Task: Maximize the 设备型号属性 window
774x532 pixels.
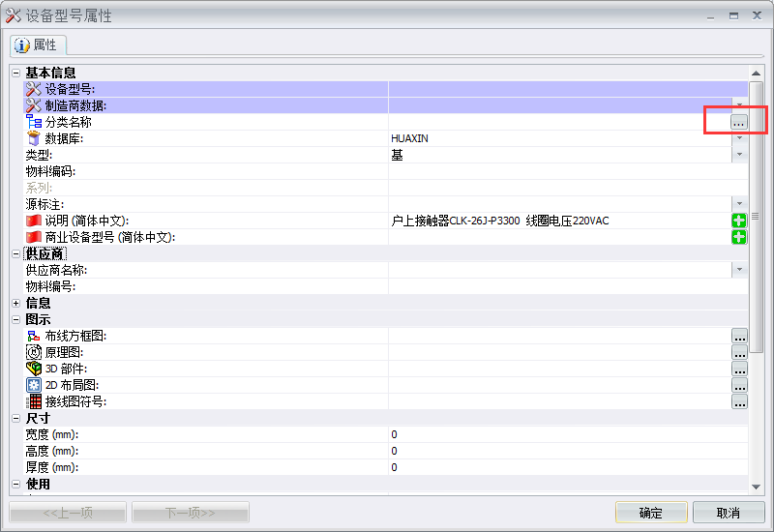Action: [734, 16]
